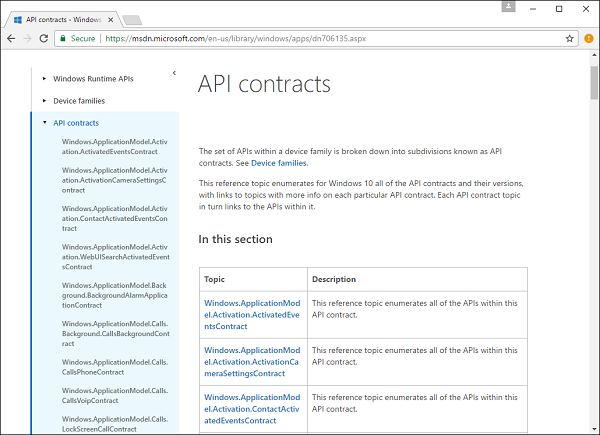Open a new tab beside the current one

tap(133, 19)
